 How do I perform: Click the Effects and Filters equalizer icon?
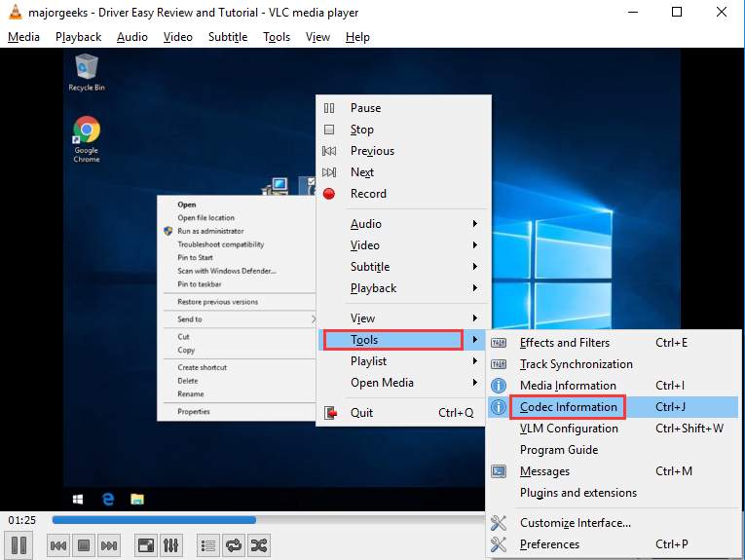tap(499, 343)
